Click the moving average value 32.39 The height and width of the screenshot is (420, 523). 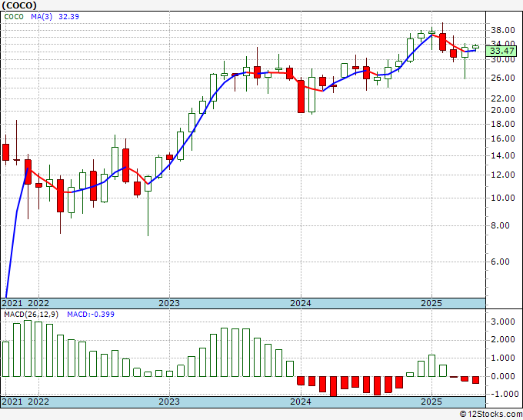tap(68, 17)
